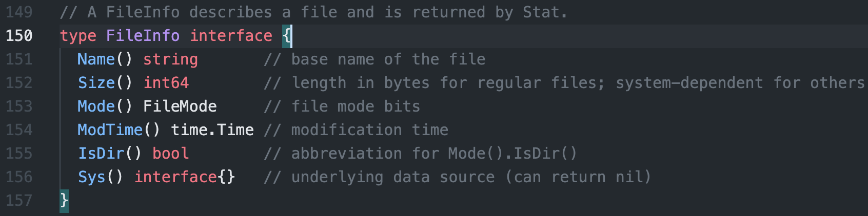
Task: Click the ModTime method identifier
Action: tap(110, 130)
